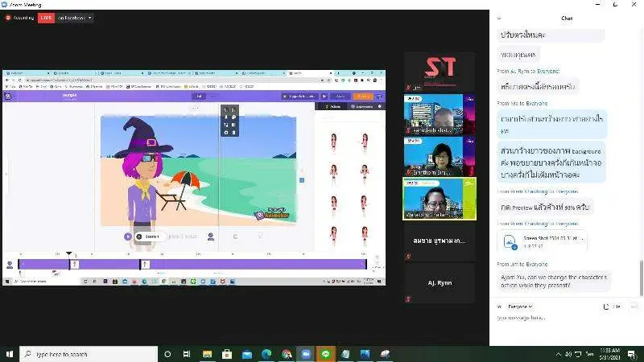Launch Microsoft Edge from the taskbar
644x362 pixels.
[266, 354]
